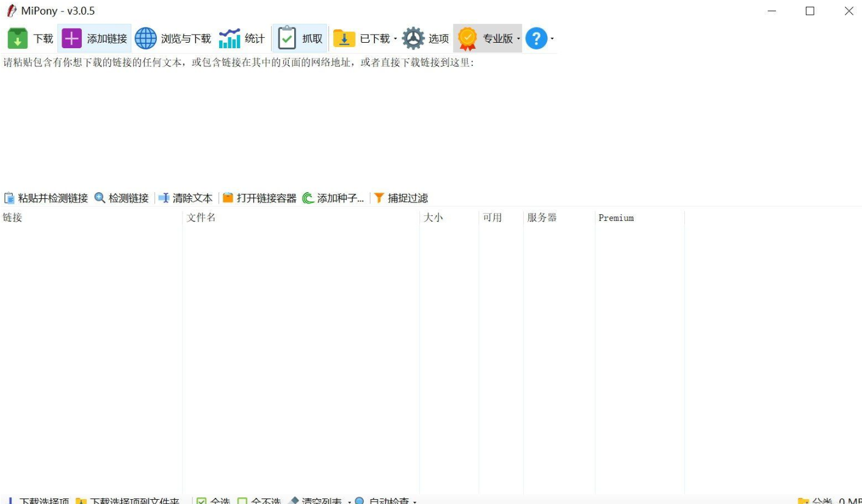Click 自动检查 auto-check button
The image size is (862, 504).
(x=382, y=500)
